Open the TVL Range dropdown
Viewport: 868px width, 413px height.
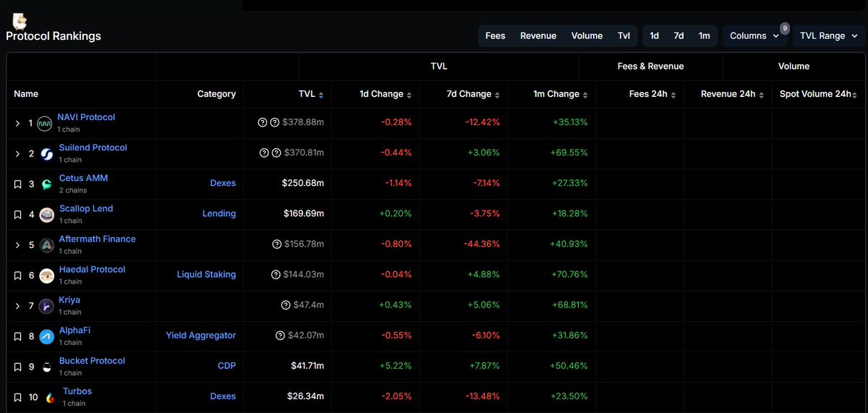(x=829, y=35)
